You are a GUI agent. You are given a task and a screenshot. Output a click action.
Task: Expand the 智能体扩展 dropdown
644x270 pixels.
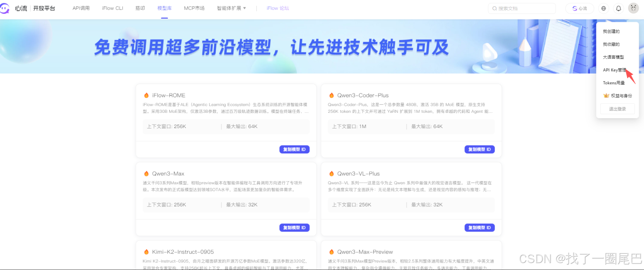(x=231, y=8)
